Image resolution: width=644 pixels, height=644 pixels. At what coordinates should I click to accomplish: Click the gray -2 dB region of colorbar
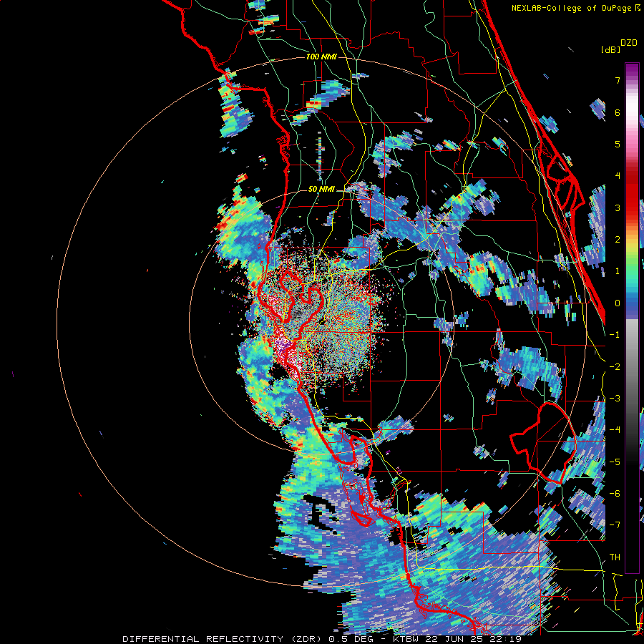(632, 366)
